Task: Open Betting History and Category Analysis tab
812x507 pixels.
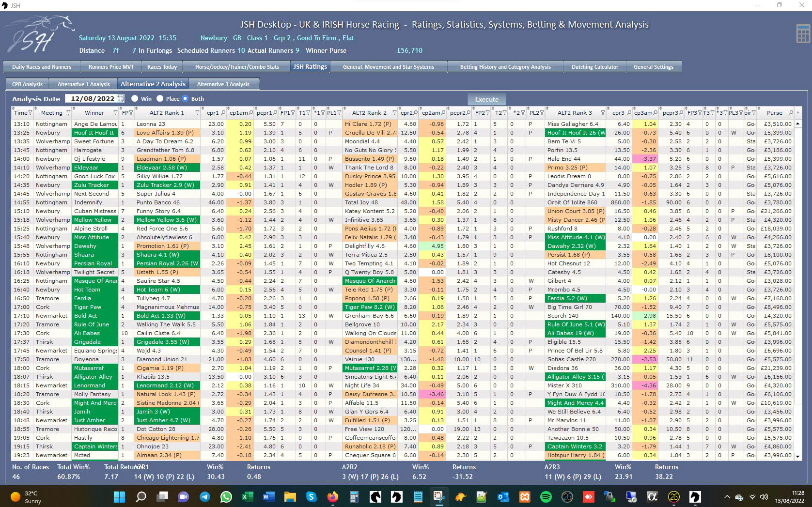Action: coord(505,67)
